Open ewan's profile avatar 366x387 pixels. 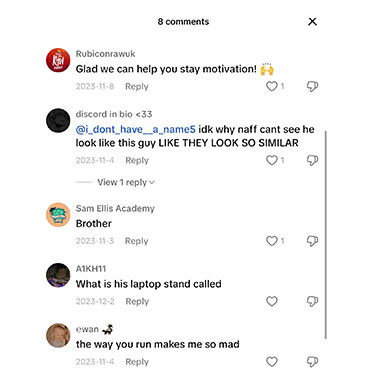point(58,335)
